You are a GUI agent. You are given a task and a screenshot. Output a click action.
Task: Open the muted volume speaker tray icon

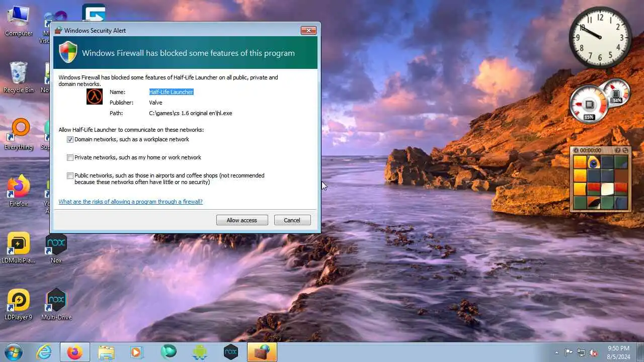pos(594,352)
